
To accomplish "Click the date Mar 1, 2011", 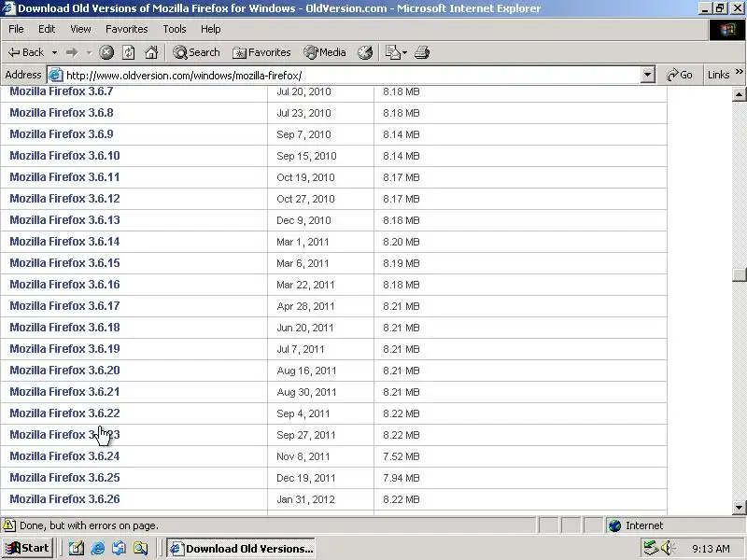I will (303, 242).
